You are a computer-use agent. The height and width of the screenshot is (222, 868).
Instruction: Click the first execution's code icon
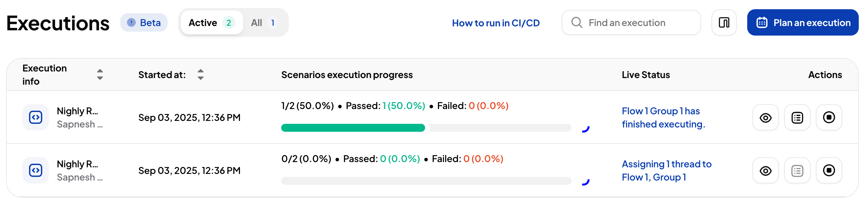pos(36,117)
